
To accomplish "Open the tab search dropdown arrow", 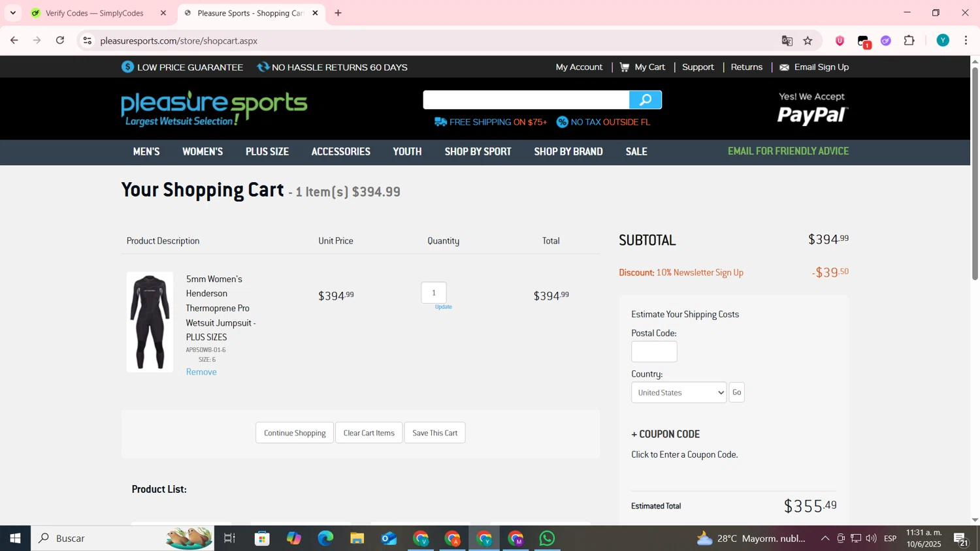I will [x=12, y=13].
